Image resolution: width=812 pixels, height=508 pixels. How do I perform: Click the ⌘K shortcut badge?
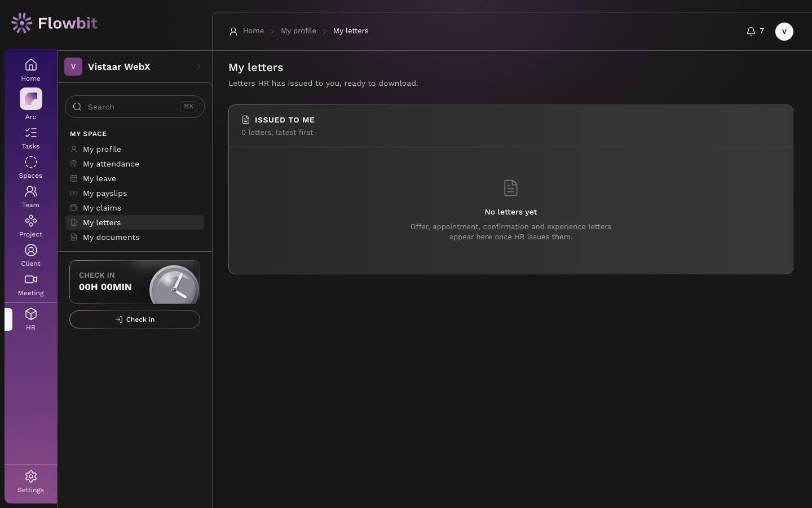[188, 107]
